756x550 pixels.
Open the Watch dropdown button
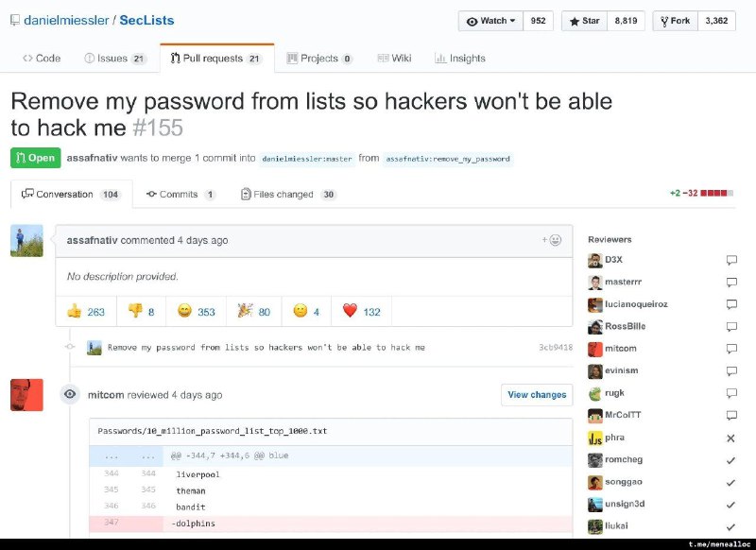tap(490, 21)
